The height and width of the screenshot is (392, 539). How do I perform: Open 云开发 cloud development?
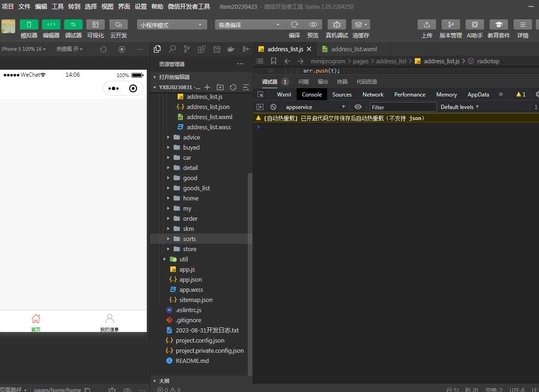tap(119, 25)
